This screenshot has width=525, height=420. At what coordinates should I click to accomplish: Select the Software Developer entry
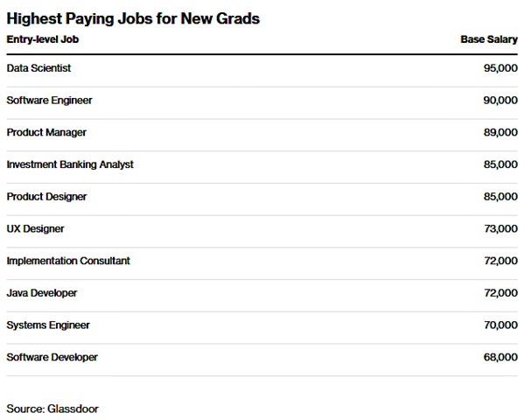tap(52, 357)
